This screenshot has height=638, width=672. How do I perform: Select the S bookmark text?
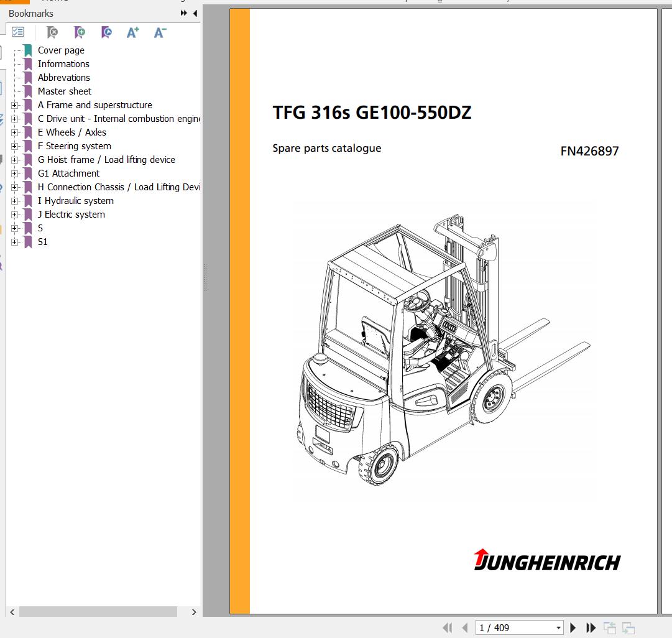tap(40, 229)
